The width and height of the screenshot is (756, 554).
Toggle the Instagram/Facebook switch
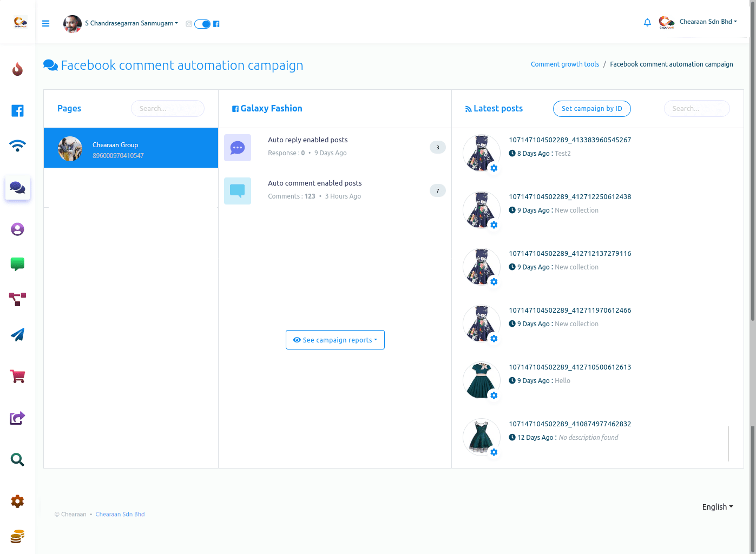tap(202, 24)
